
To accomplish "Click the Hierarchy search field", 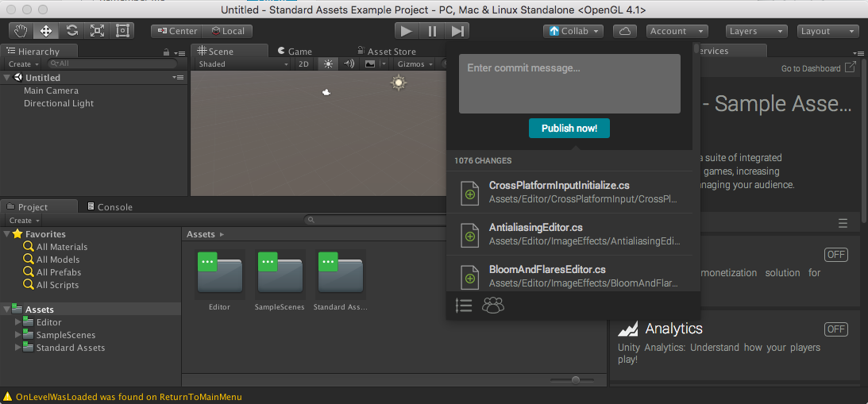I will [x=113, y=64].
